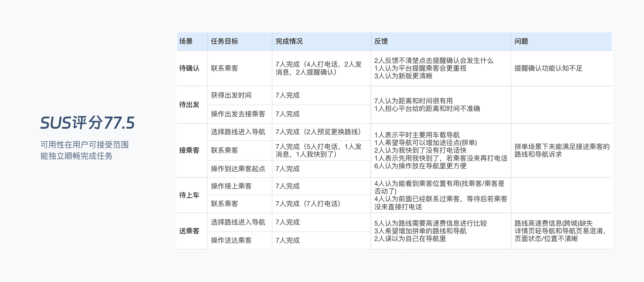Click 4人认为能看到乘客位置有用 feedback
This screenshot has width=644, height=282.
(x=439, y=187)
